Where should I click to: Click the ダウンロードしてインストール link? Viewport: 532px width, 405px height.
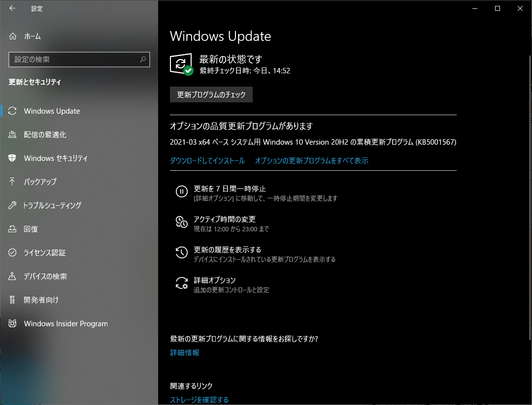206,160
